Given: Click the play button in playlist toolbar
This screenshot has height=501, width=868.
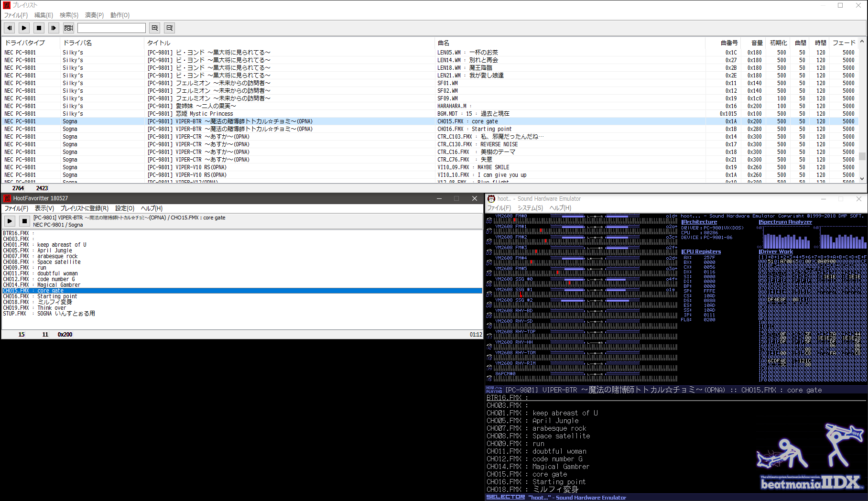Looking at the screenshot, I should (24, 28).
